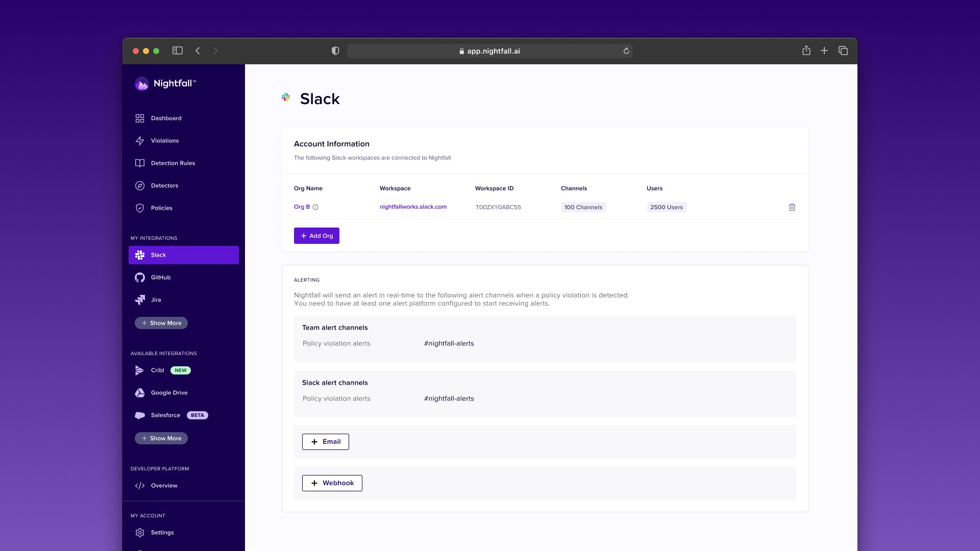This screenshot has width=980, height=551.
Task: Click the app.nightfall.ai address bar
Action: [x=490, y=51]
